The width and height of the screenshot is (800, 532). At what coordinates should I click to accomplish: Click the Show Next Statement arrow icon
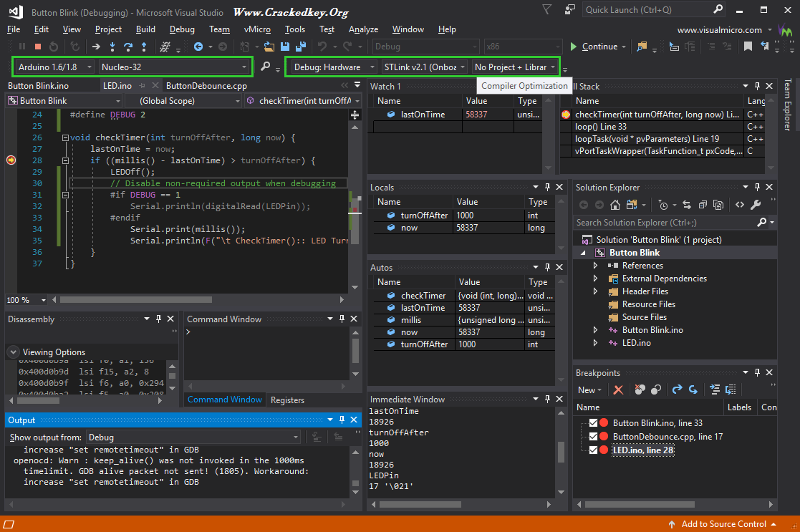[96, 47]
